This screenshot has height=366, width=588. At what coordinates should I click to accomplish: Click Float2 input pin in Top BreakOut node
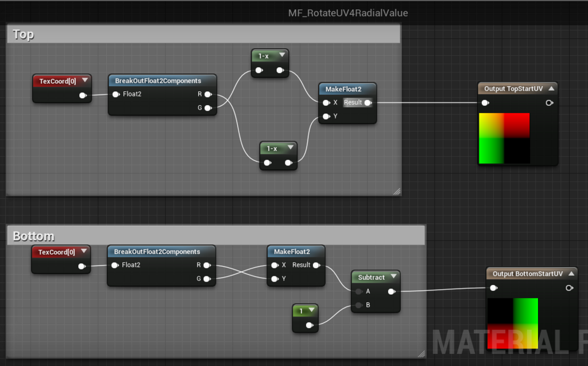click(116, 94)
